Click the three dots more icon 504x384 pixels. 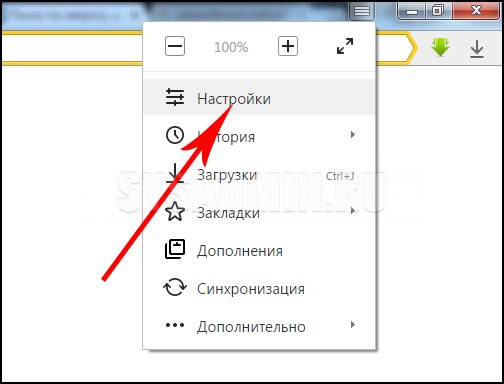point(175,325)
